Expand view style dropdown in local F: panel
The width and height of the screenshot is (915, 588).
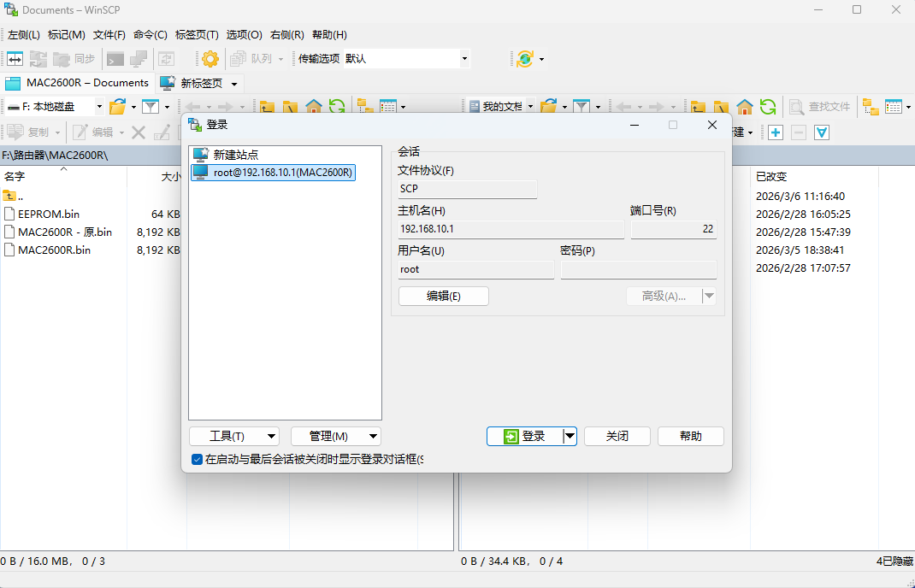coord(403,106)
